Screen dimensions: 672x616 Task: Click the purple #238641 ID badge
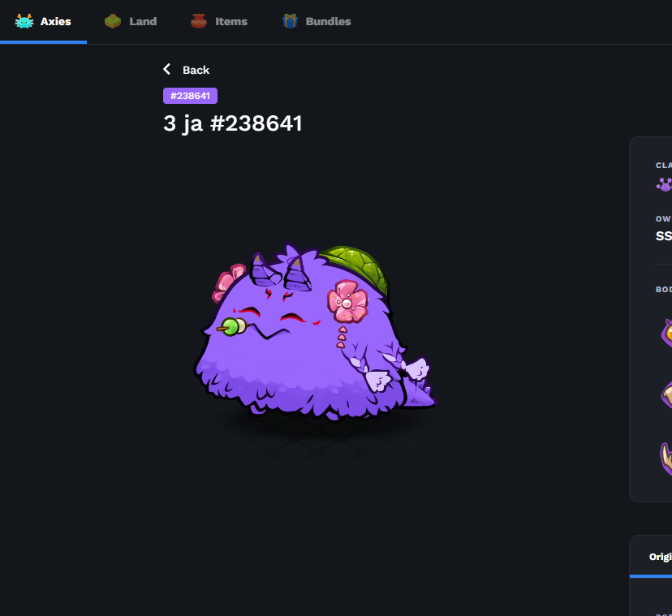(190, 96)
